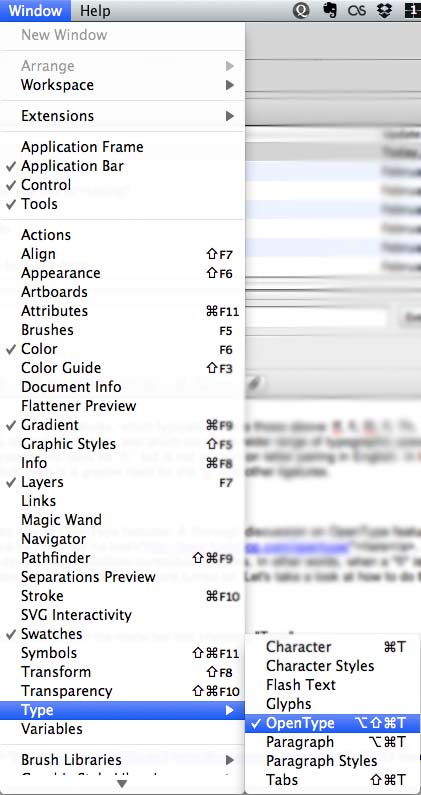Open the Dropbox icon in the menu bar
This screenshot has height=795, width=421.
point(384,11)
